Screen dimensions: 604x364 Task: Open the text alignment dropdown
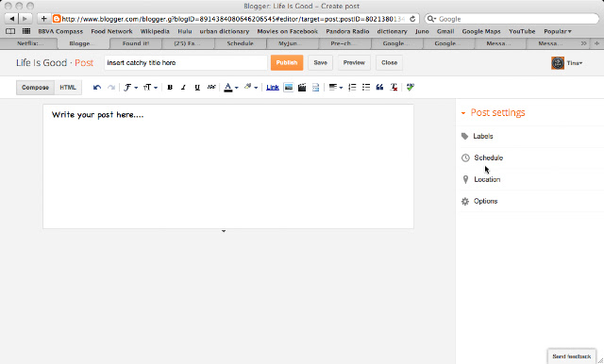336,88
